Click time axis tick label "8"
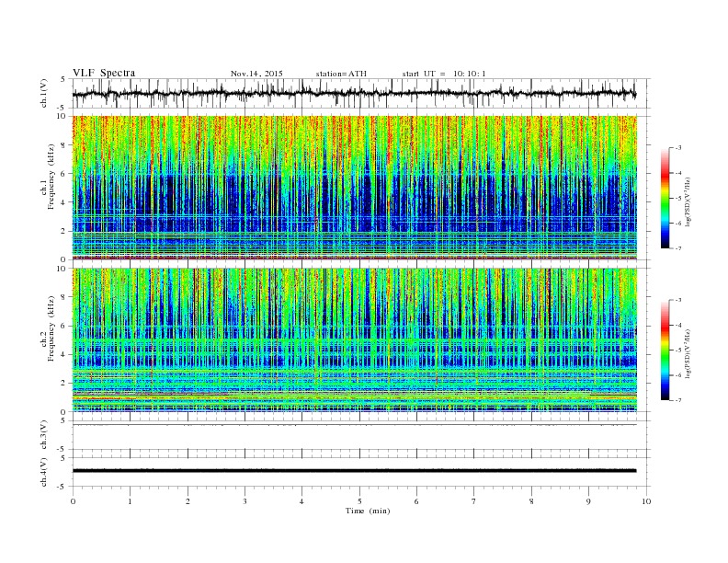Screen dimensions: 728x563 (531, 501)
